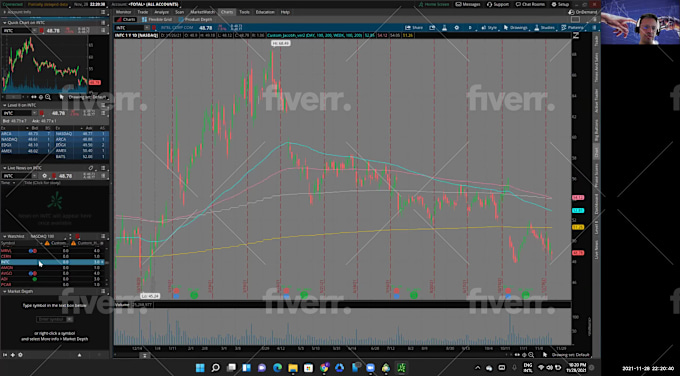Switch to the Monitor tab
Screen dimensions: 680x376
pos(124,12)
